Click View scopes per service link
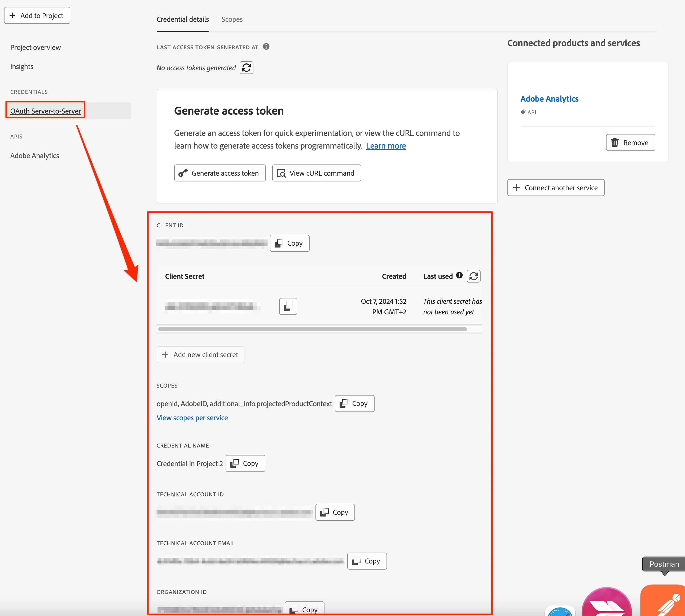Screen dimensions: 685x616 point(192,418)
